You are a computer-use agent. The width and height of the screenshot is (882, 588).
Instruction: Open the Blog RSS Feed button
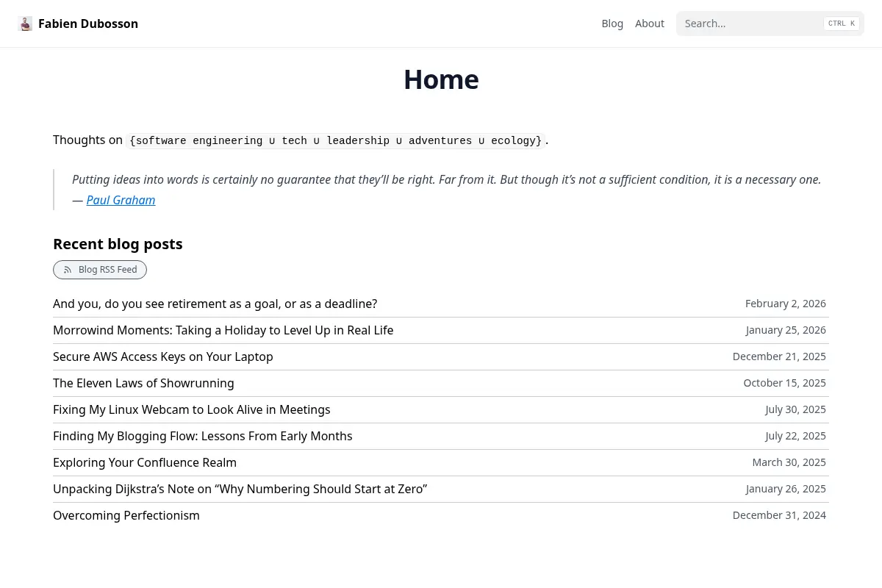(x=100, y=270)
